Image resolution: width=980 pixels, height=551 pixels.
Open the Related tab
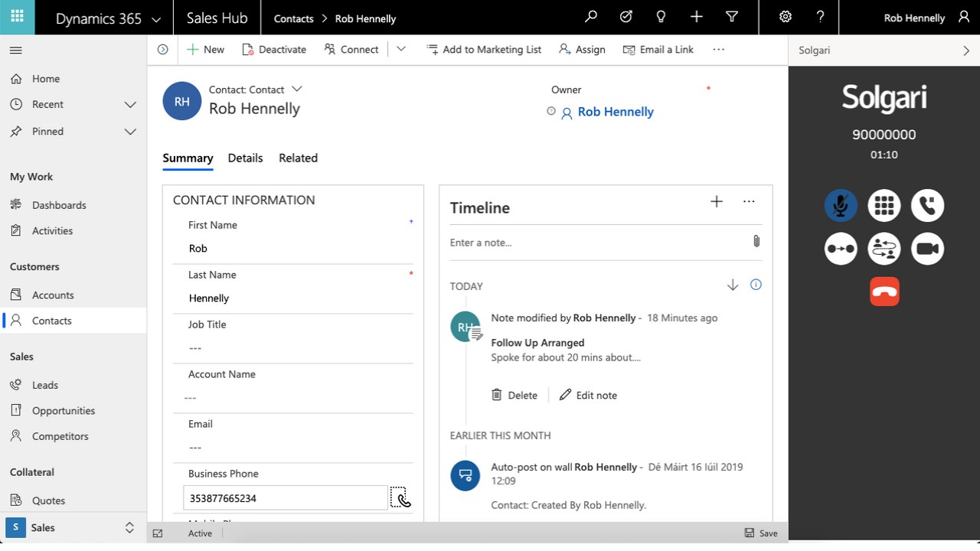tap(298, 158)
